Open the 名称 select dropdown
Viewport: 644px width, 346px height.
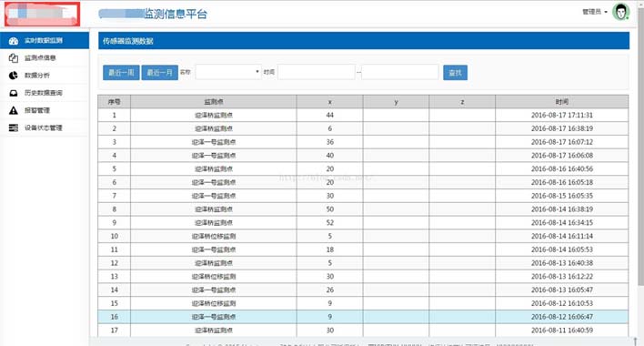228,72
